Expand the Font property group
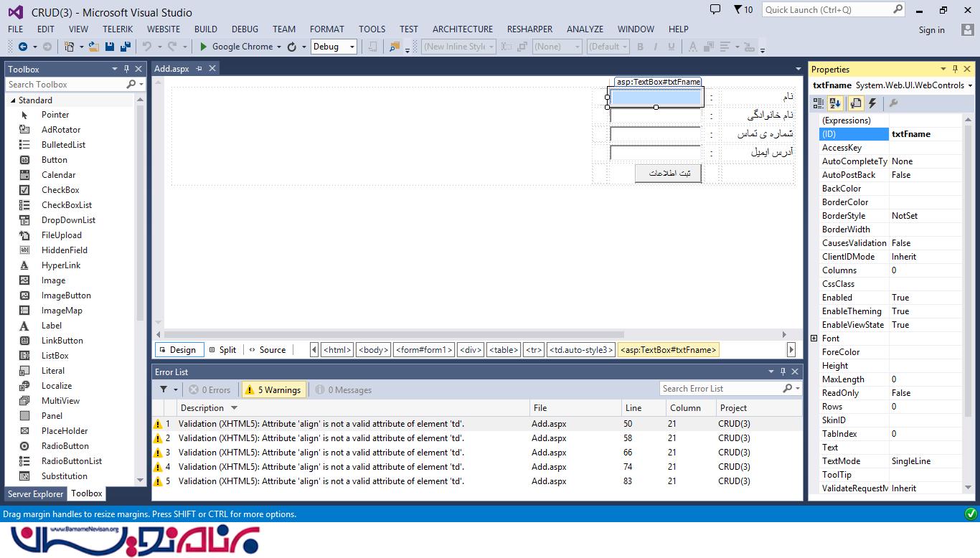The width and height of the screenshot is (980, 558). click(x=814, y=339)
